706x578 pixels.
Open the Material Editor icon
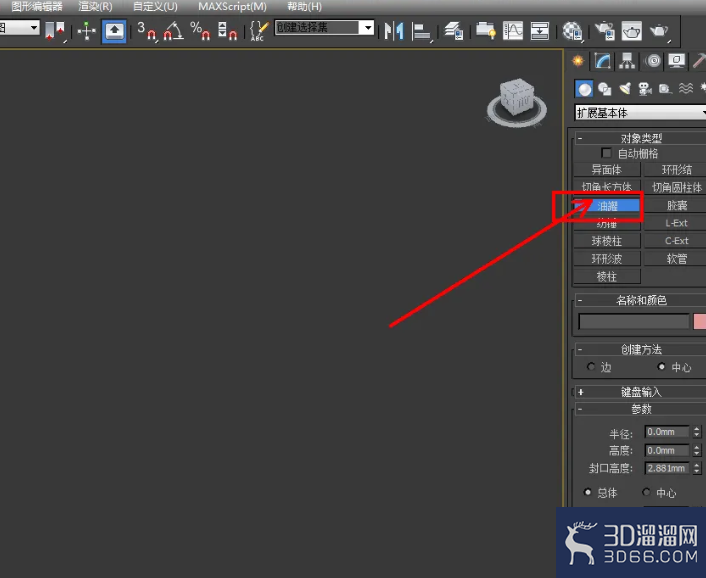coord(572,31)
